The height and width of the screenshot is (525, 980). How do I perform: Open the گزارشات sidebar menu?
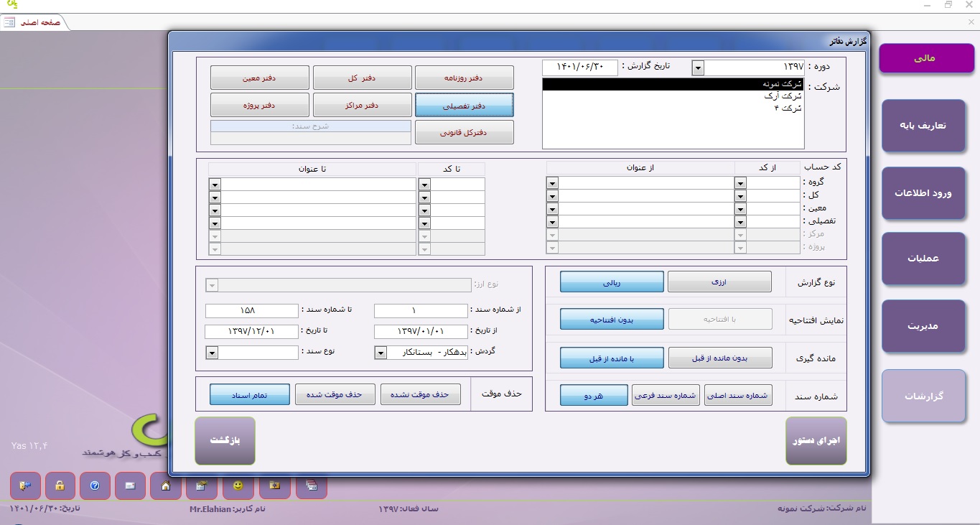click(923, 396)
